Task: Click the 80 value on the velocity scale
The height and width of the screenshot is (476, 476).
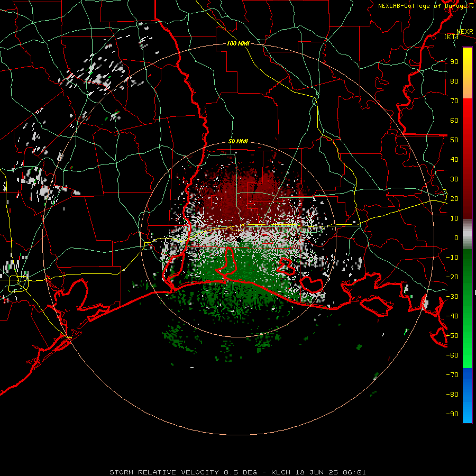Action: pyautogui.click(x=454, y=81)
